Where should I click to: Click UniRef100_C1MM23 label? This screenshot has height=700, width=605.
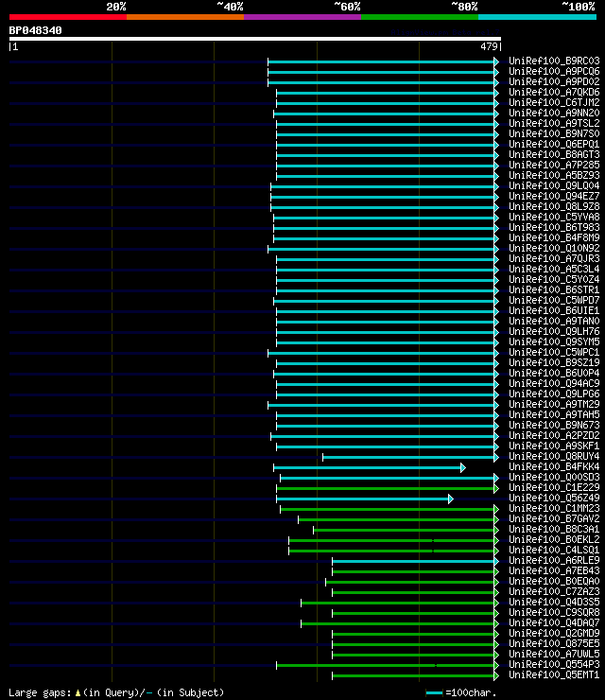554,509
